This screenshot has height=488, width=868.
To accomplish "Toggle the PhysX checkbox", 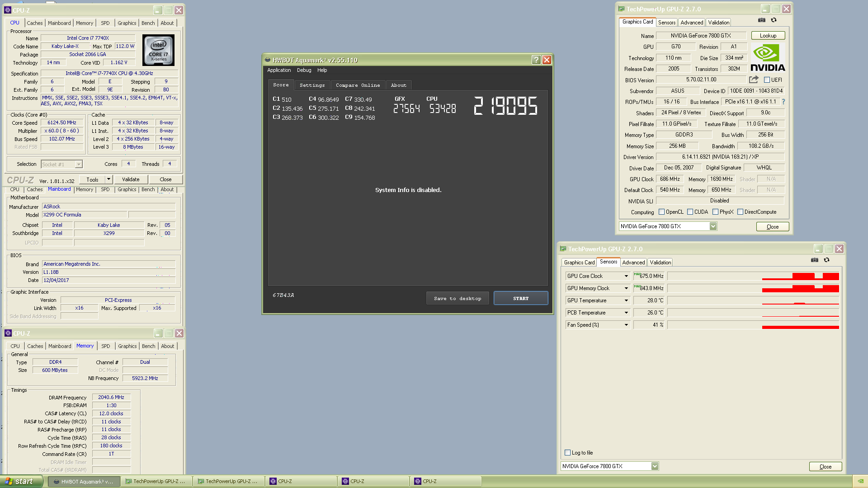I will click(716, 212).
